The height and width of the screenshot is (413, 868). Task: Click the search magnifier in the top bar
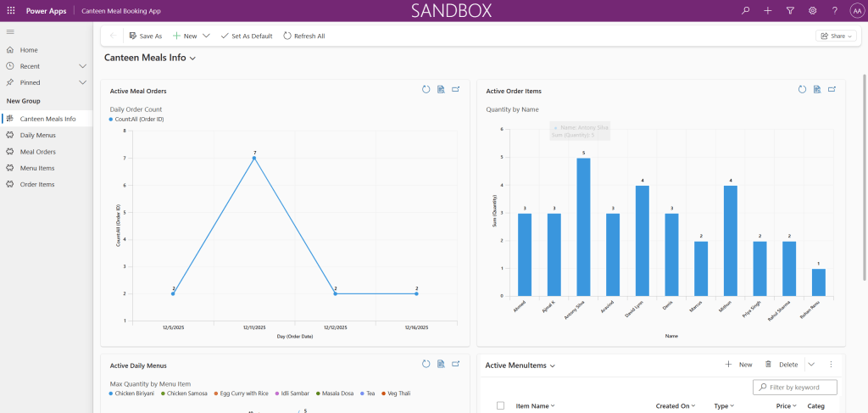tap(745, 11)
